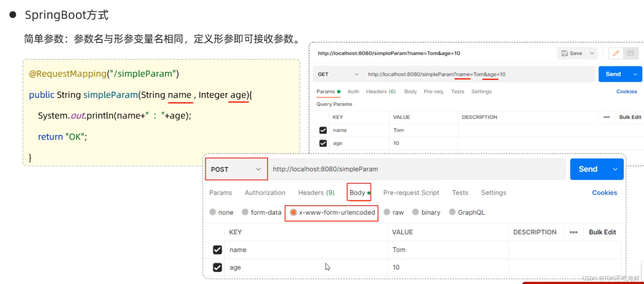Expand the arrow next to upper Send
The width and height of the screenshot is (644, 284).
635,74
